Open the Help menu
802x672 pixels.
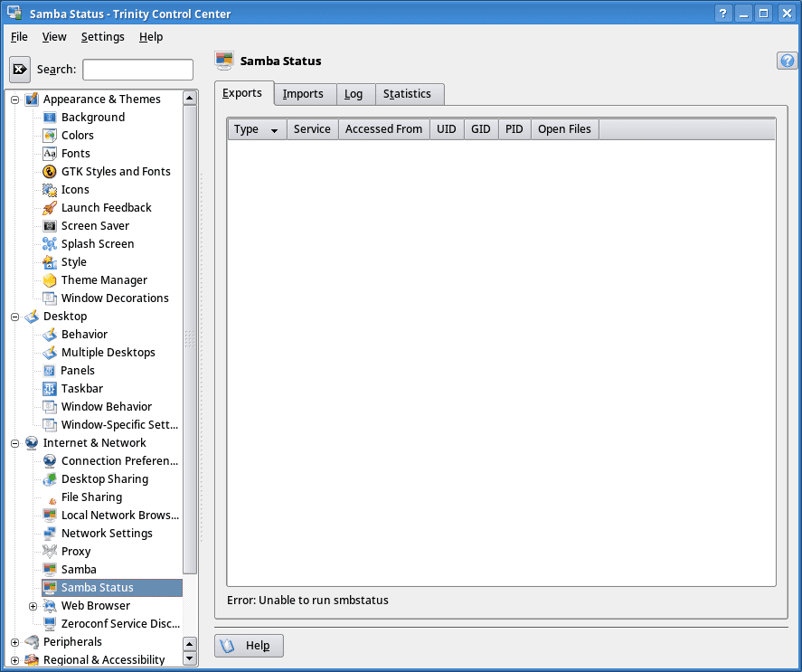point(151,37)
